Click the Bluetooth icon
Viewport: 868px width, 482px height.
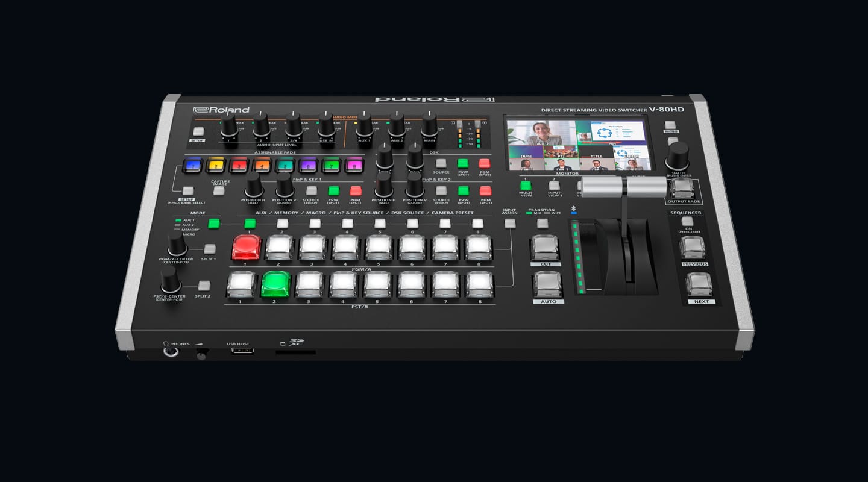[573, 208]
